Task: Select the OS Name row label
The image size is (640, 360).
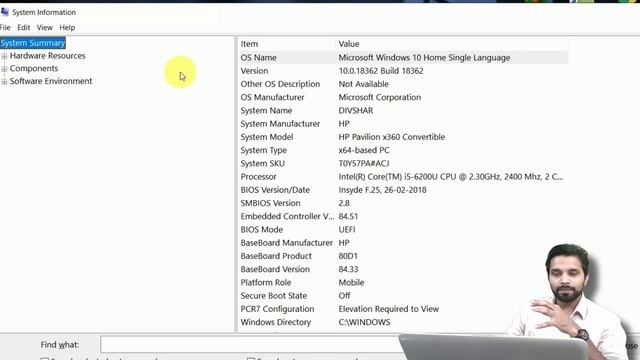Action: point(258,58)
